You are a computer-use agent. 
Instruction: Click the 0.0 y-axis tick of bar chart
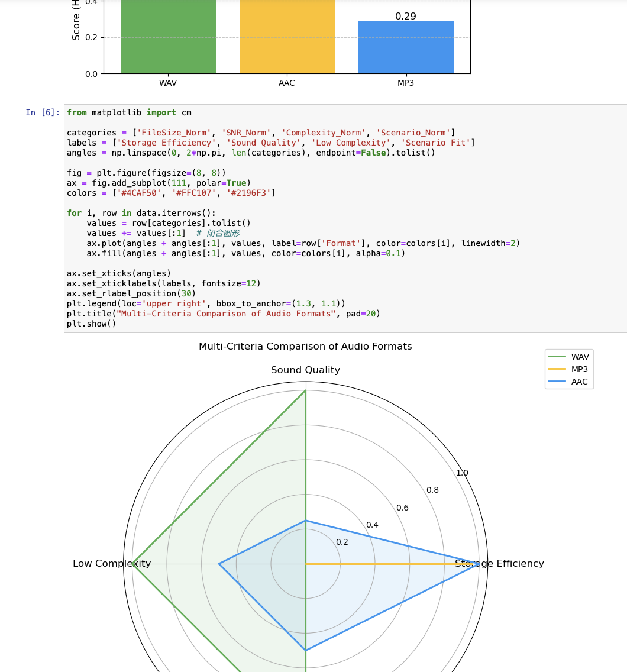coord(91,74)
